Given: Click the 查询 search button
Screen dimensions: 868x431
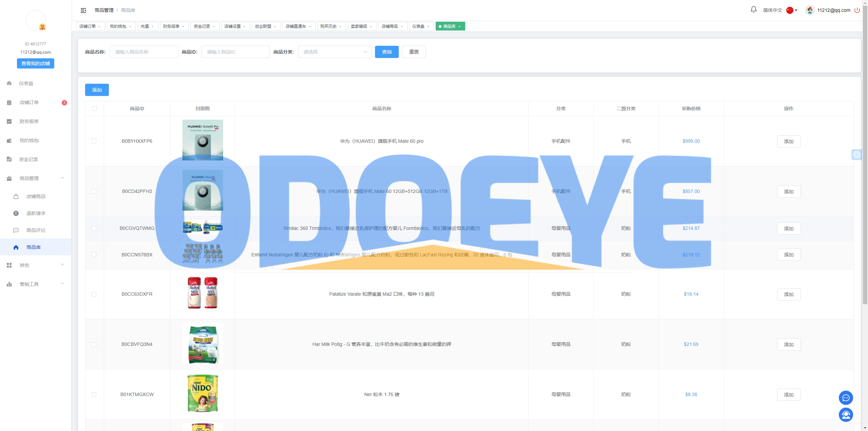Looking at the screenshot, I should (x=387, y=52).
